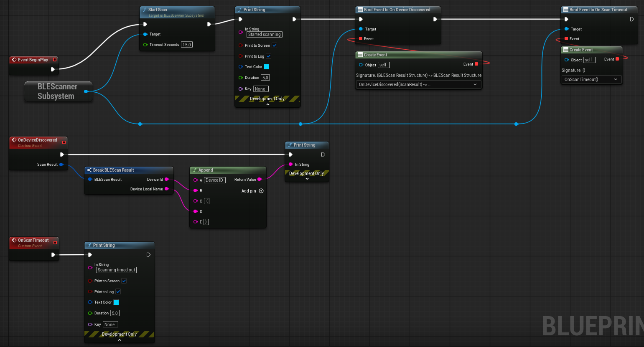Click Start Scan node's execution input pin
The height and width of the screenshot is (347, 644).
pos(145,24)
